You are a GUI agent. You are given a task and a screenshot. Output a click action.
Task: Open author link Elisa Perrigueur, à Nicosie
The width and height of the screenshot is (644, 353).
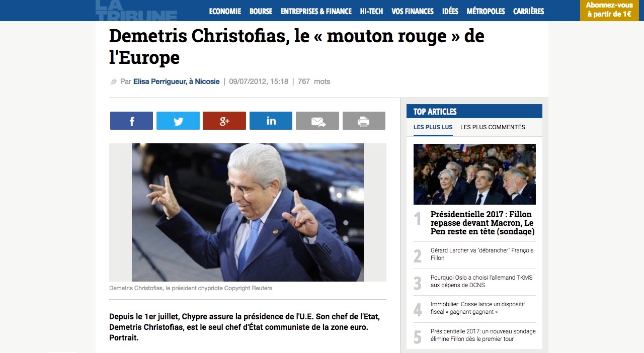coord(177,81)
